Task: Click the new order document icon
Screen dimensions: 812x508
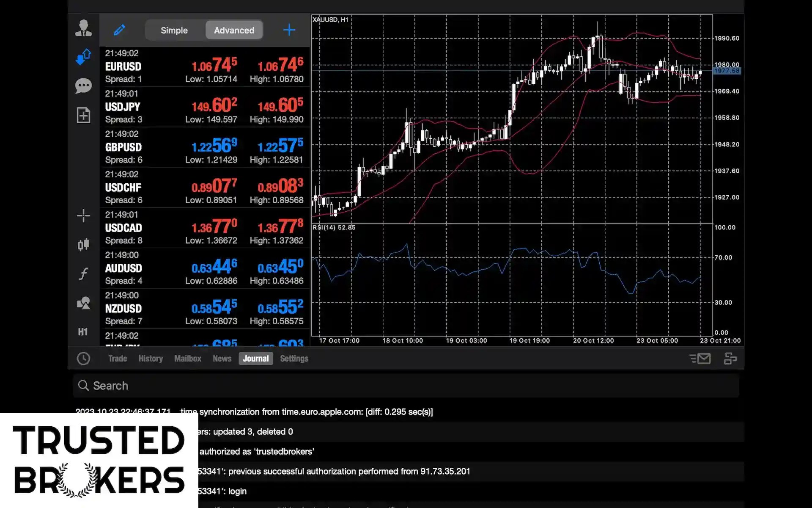Action: tap(83, 115)
